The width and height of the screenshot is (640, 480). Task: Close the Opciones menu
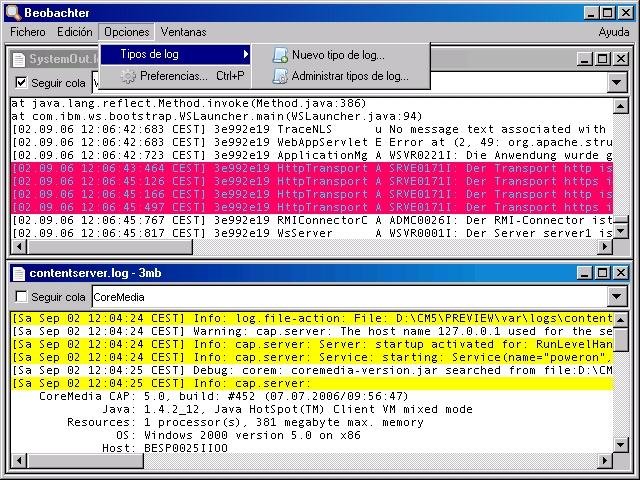(127, 32)
